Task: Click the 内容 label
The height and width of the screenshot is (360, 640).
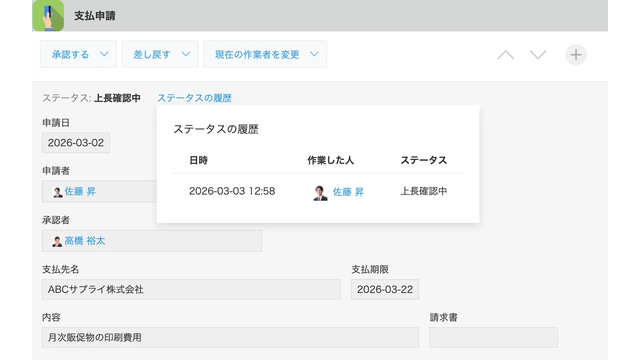Action: pos(51,318)
